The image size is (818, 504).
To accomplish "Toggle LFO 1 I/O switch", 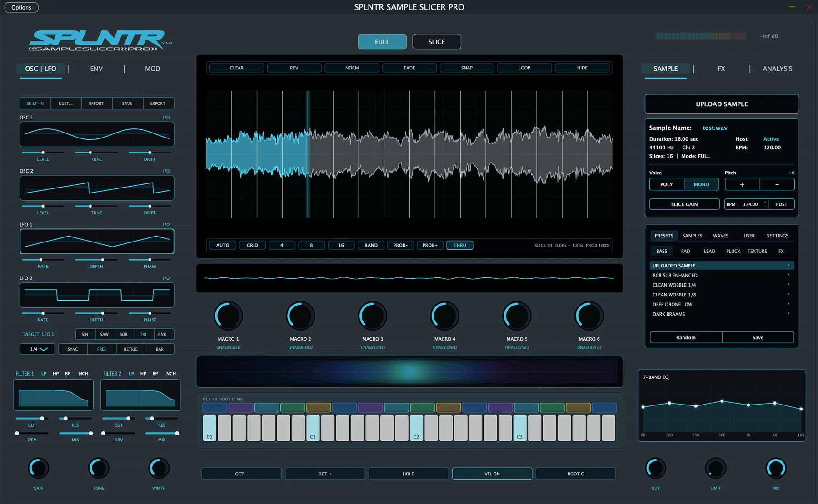I will coord(166,225).
